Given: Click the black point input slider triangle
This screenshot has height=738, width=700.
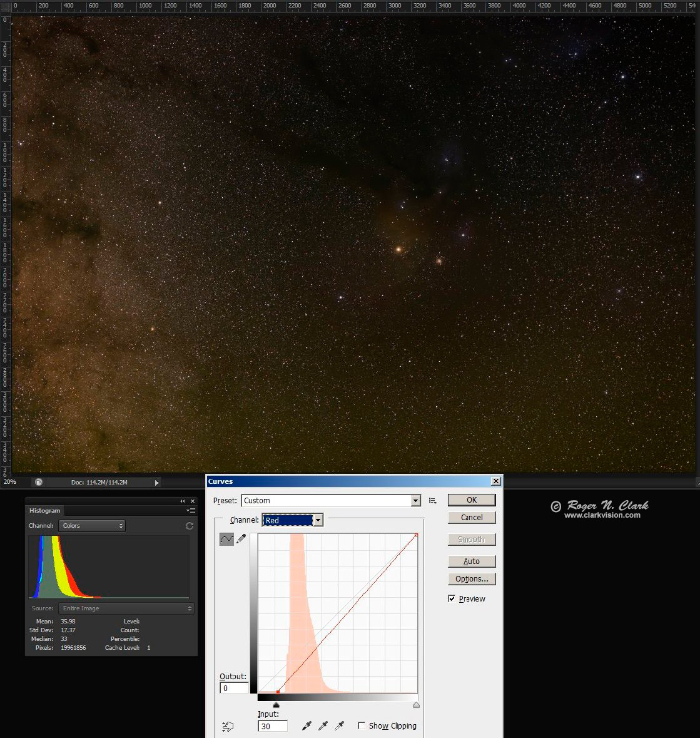Looking at the screenshot, I should point(276,705).
